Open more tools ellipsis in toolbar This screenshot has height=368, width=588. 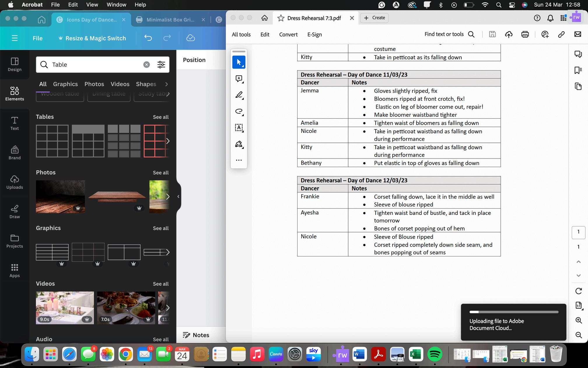(x=239, y=160)
